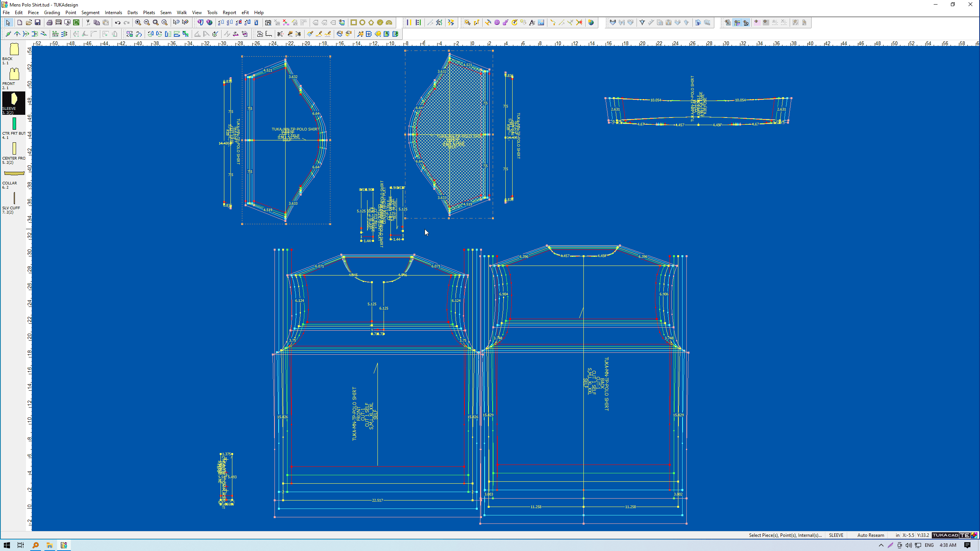Click Auto Reseam in status bar

871,535
